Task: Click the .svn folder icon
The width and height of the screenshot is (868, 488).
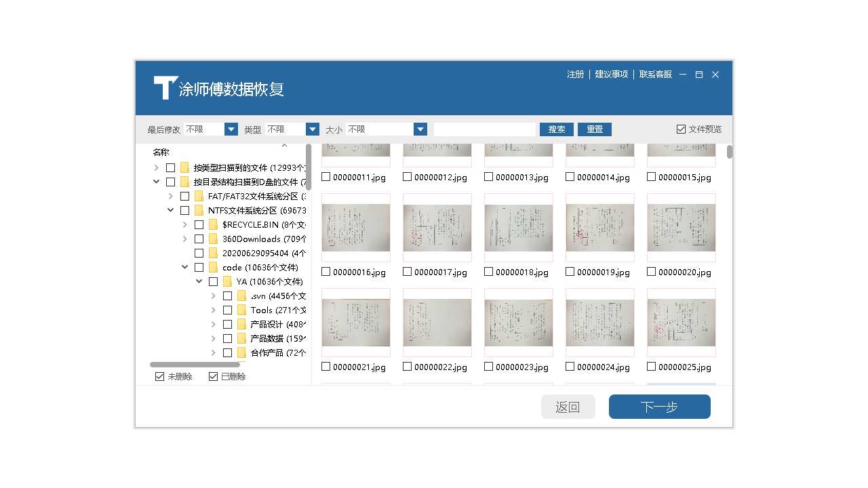Action: tap(242, 296)
